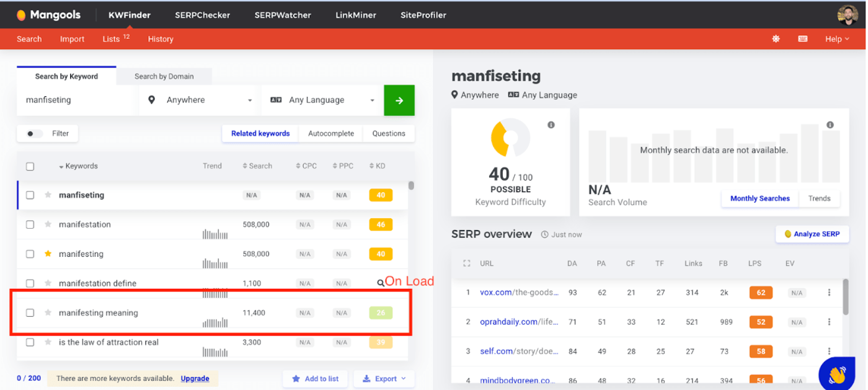868x390 pixels.
Task: Check the select-all keywords checkbox
Action: [30, 166]
